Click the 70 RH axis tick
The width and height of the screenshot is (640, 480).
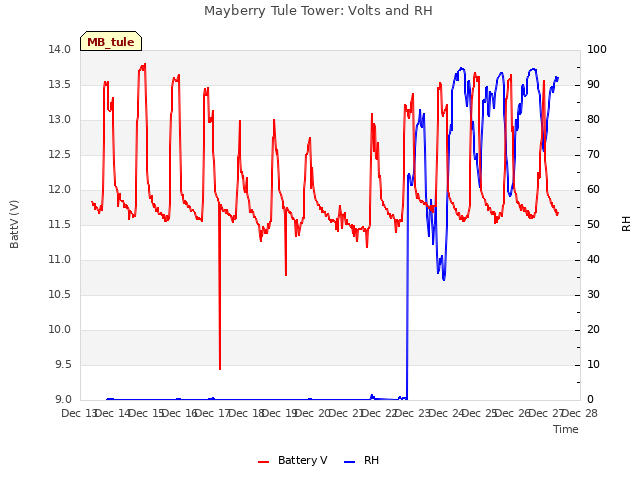pyautogui.click(x=593, y=155)
